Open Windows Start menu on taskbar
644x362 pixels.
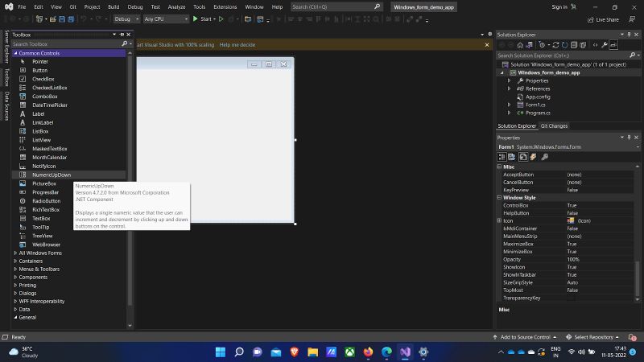click(x=221, y=352)
